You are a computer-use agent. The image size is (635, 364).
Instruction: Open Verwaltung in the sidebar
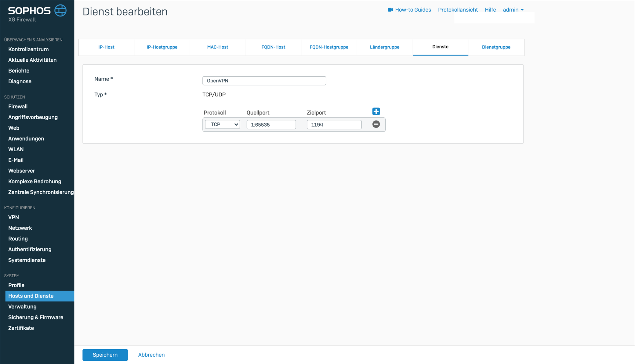pos(22,307)
